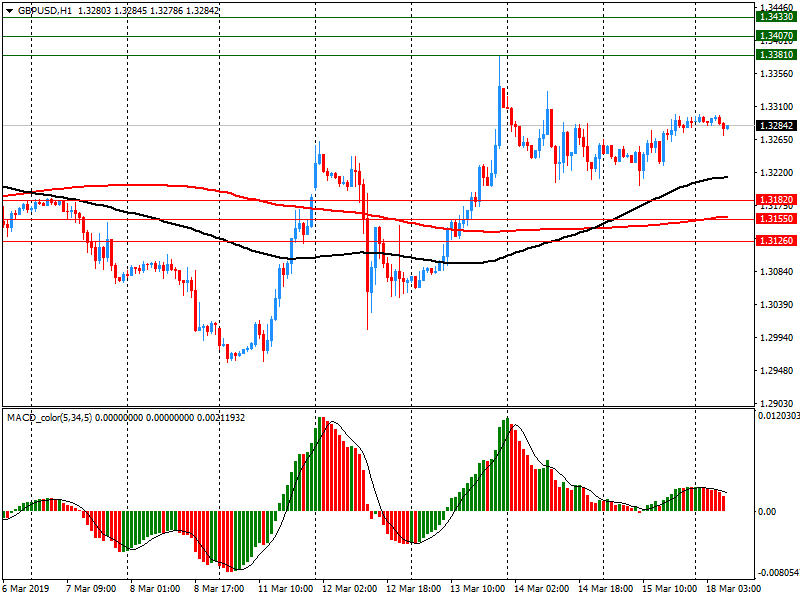
Task: Click the 1.29480 value on price scale
Action: pos(776,371)
